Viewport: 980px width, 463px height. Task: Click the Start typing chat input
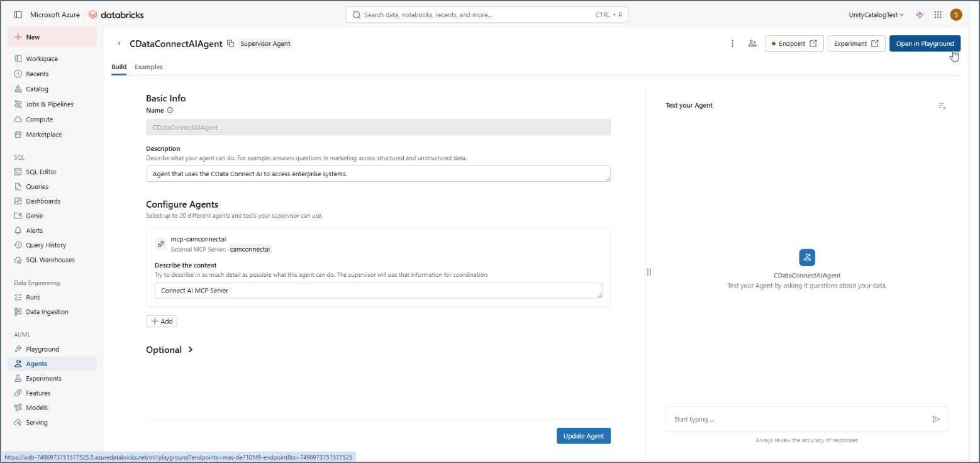[807, 419]
